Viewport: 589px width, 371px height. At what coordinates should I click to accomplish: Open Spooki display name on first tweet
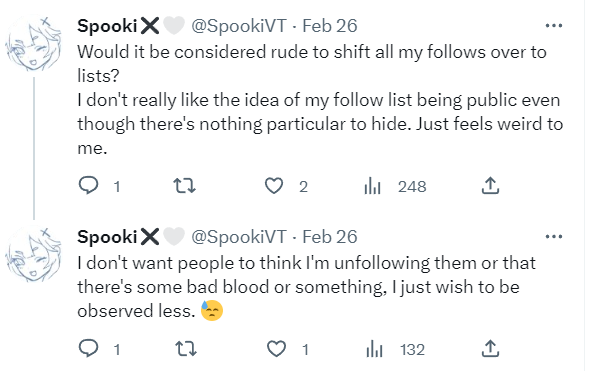coord(107,26)
